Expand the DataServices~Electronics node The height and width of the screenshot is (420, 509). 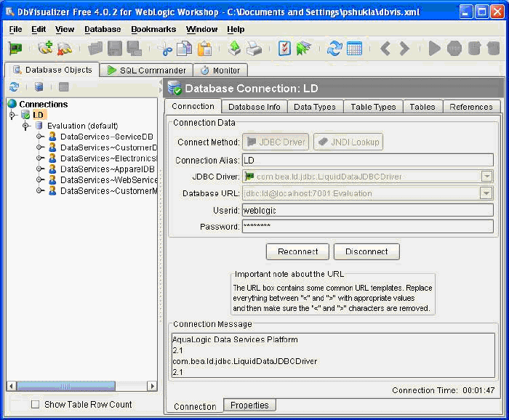39,158
